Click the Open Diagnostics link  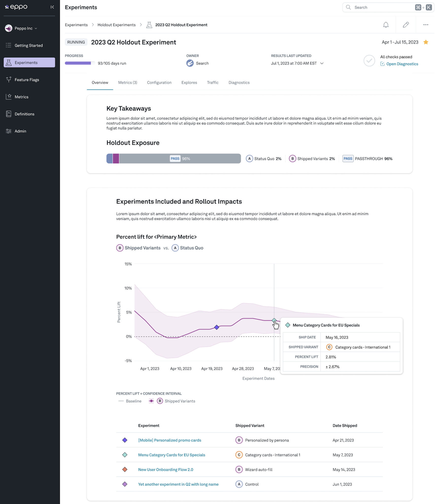tap(402, 64)
